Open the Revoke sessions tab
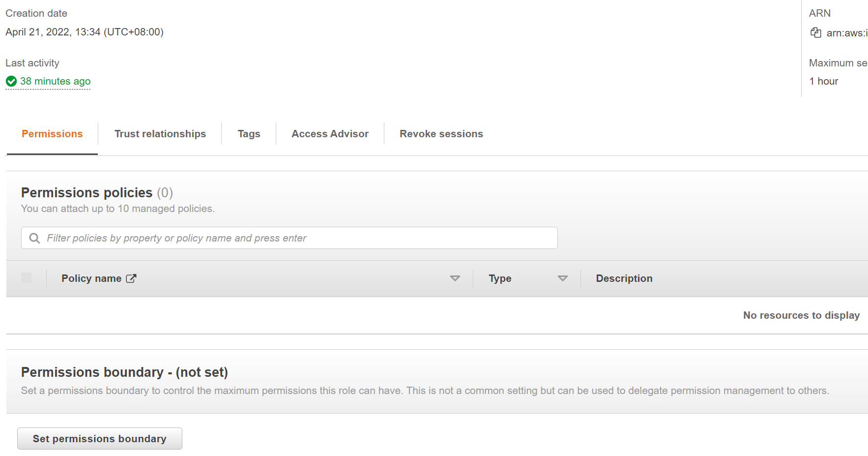 441,134
